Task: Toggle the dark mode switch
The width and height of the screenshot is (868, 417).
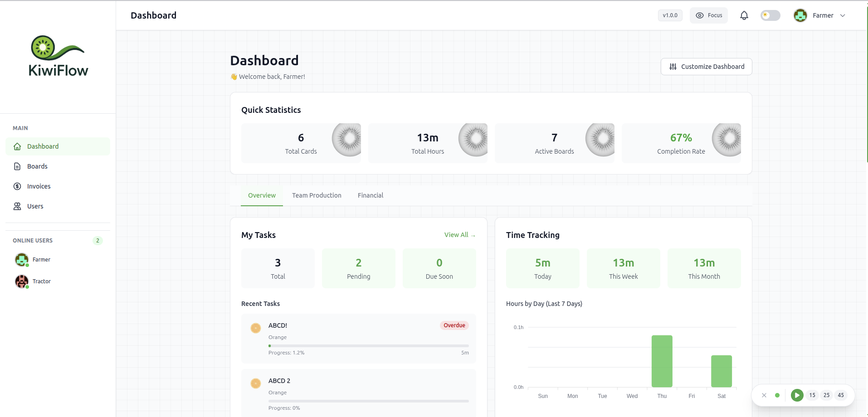Action: click(770, 15)
